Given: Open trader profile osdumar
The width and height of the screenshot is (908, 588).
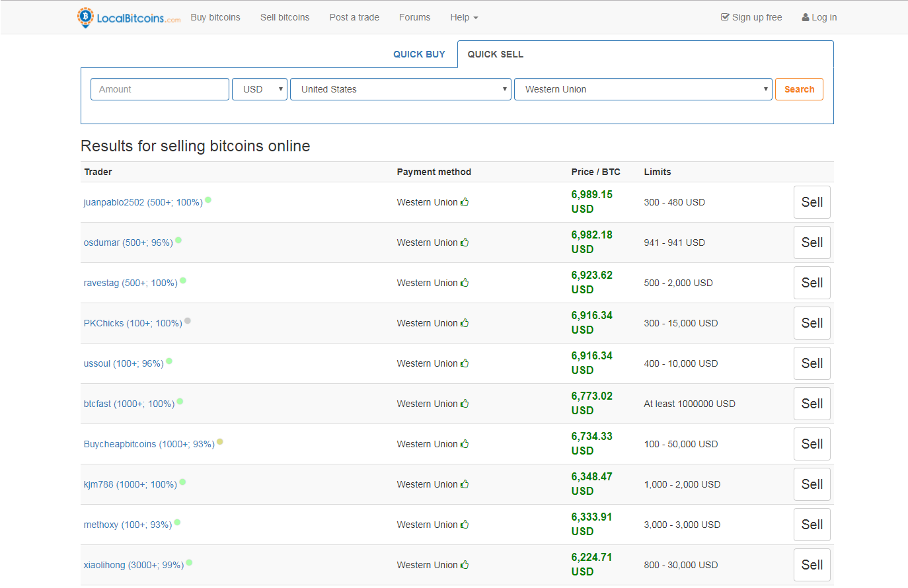Looking at the screenshot, I should pyautogui.click(x=128, y=242).
